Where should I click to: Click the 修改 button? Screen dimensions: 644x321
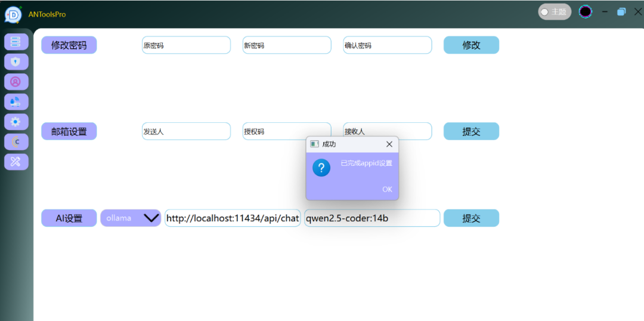[x=471, y=45]
